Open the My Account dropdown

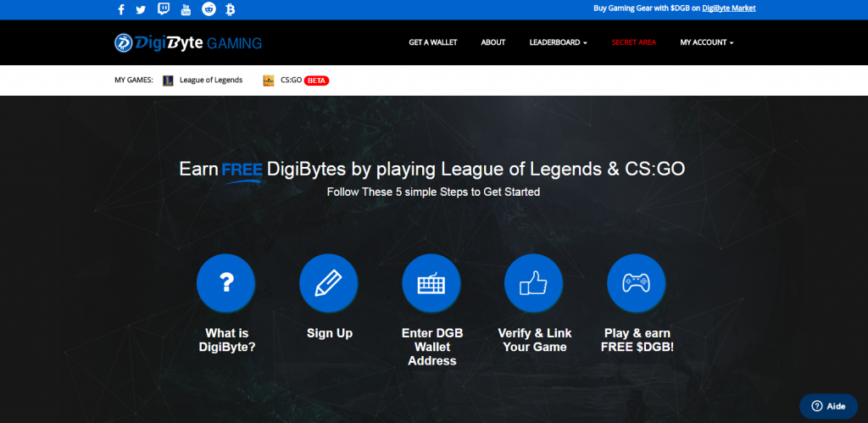706,42
